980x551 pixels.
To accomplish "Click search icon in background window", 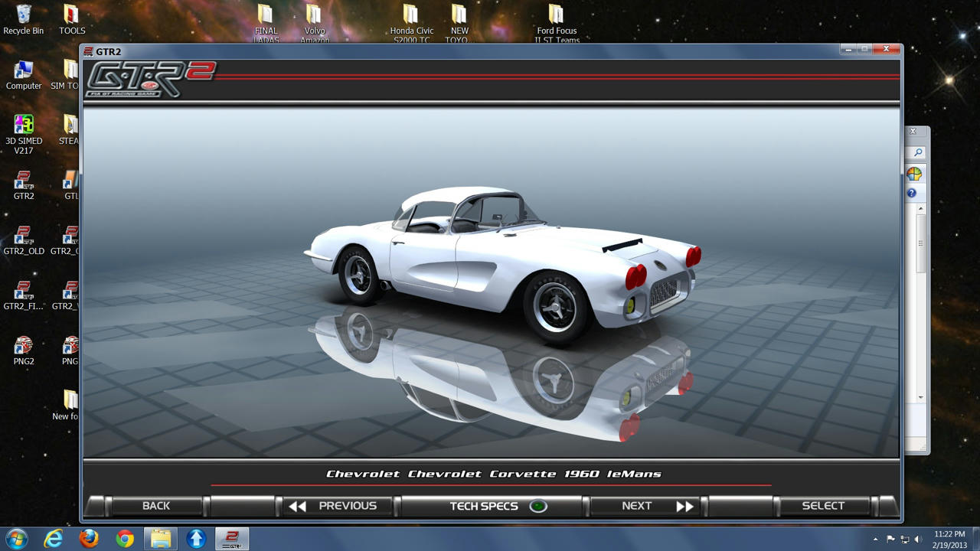I will tap(918, 153).
